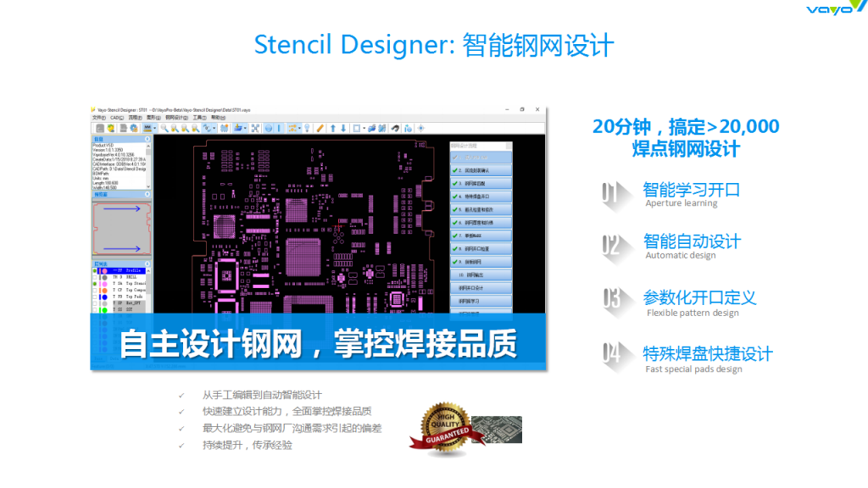The height and width of the screenshot is (488, 868).
Task: Click the text document toolbar icon
Action: (x=123, y=129)
